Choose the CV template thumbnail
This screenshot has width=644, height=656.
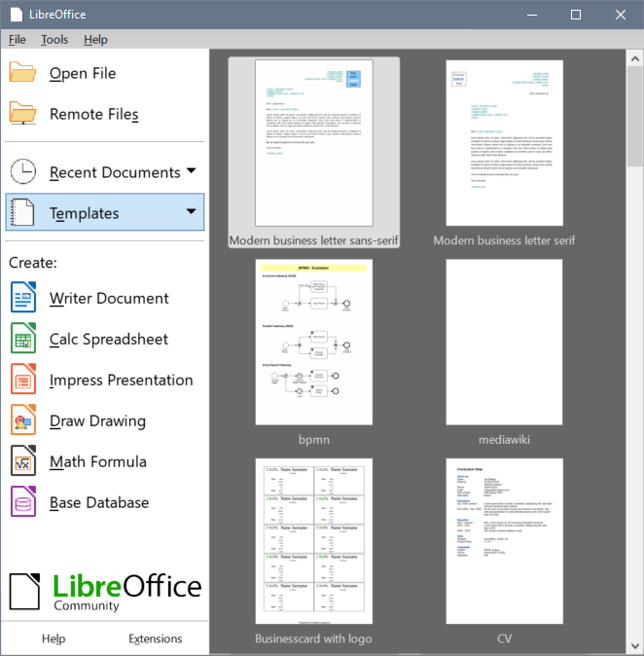[x=504, y=541]
